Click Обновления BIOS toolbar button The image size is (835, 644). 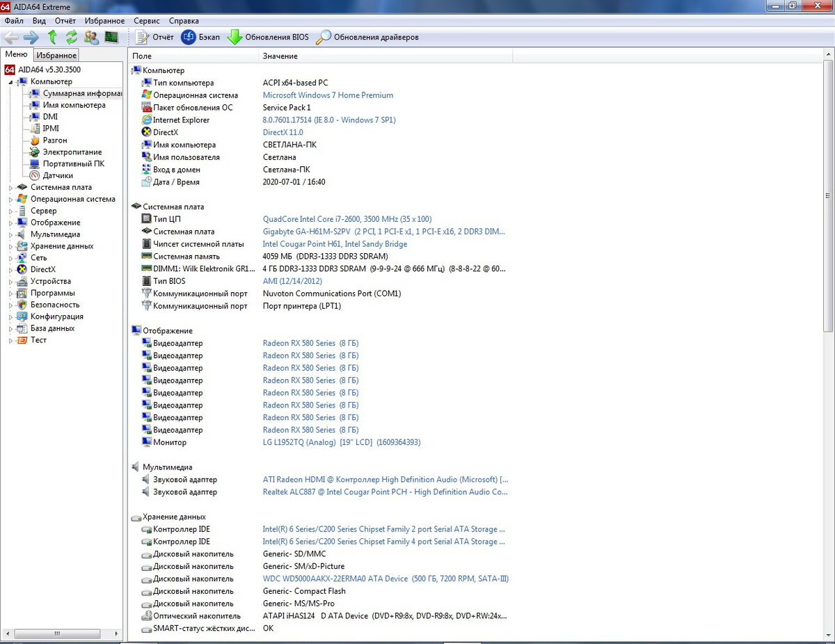click(x=268, y=37)
